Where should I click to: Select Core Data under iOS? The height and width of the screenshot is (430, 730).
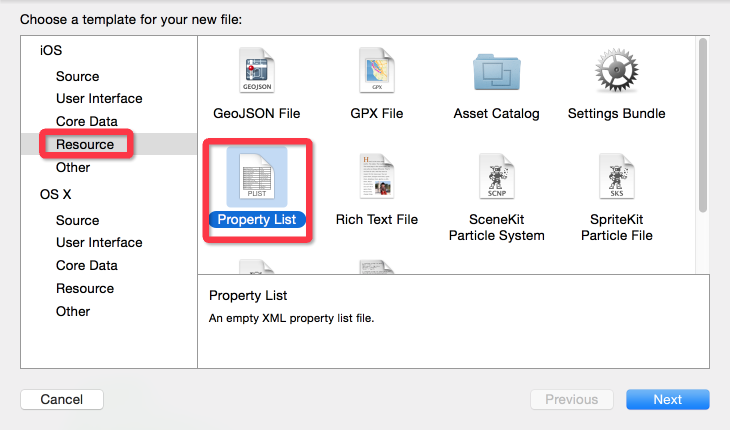(87, 121)
